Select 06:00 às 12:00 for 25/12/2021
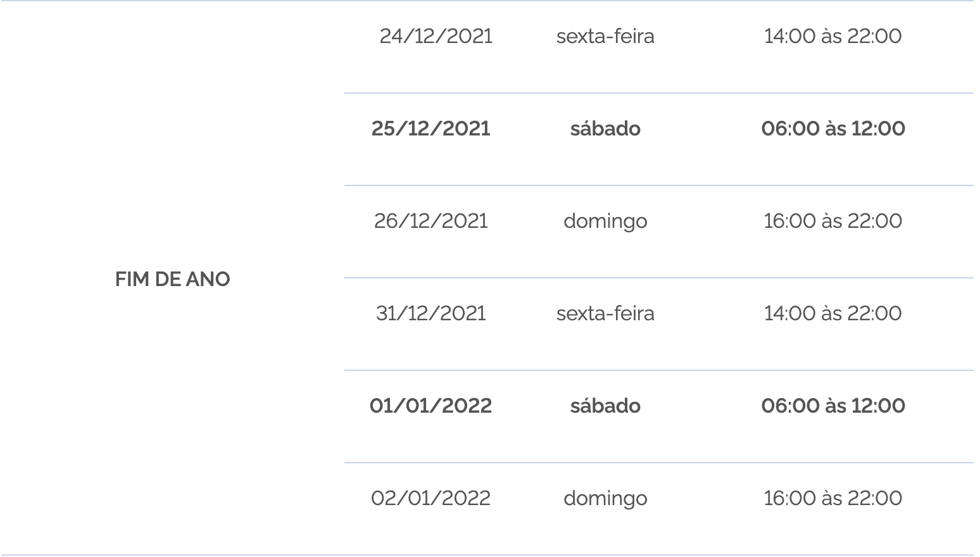980x557 pixels. 832,128
